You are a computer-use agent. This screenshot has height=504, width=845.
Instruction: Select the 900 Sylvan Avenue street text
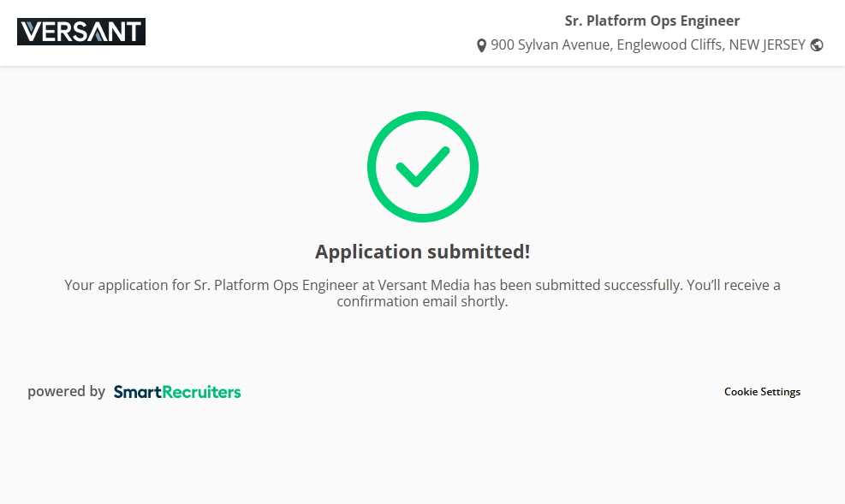550,45
